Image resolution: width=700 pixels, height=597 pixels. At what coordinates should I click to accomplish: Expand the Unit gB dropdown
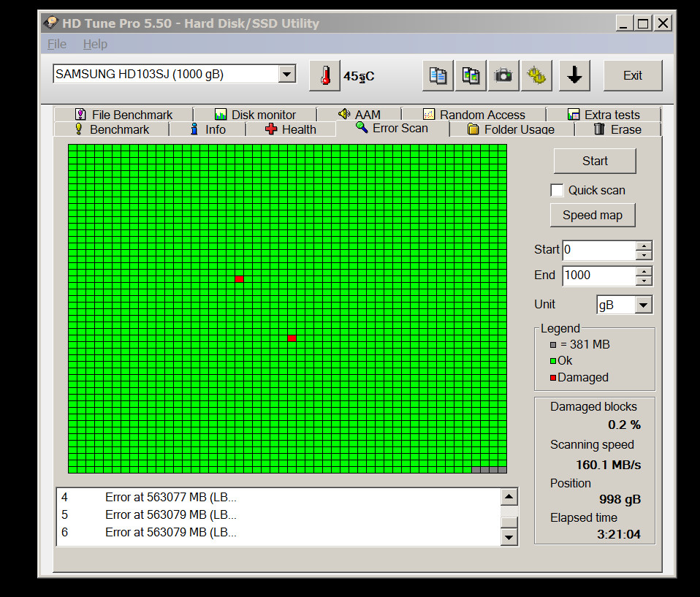point(643,305)
